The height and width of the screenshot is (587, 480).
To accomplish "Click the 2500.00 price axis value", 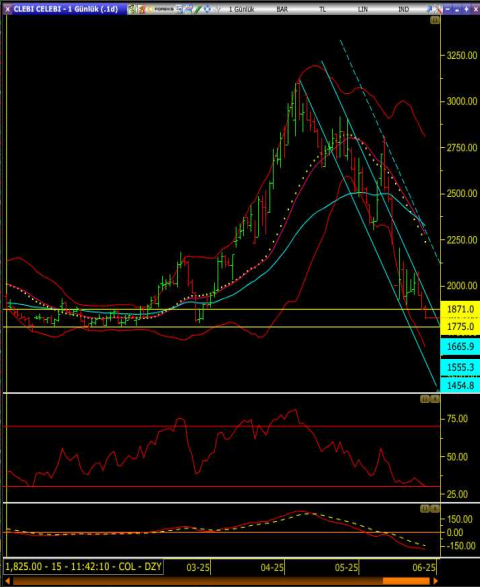I will [x=462, y=194].
